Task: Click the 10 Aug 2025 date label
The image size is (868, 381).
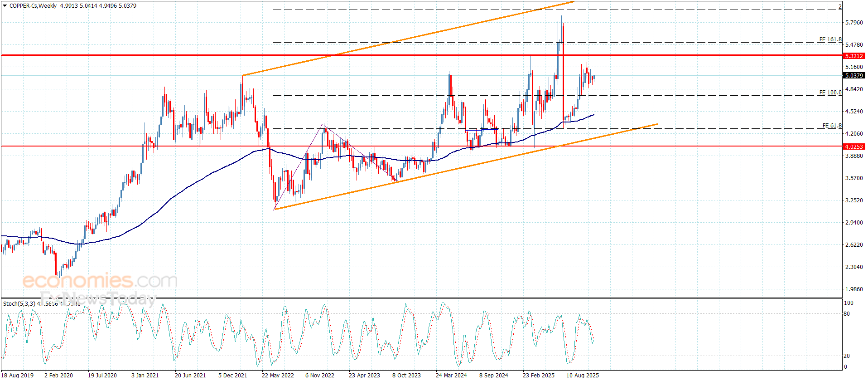Action: point(583,375)
